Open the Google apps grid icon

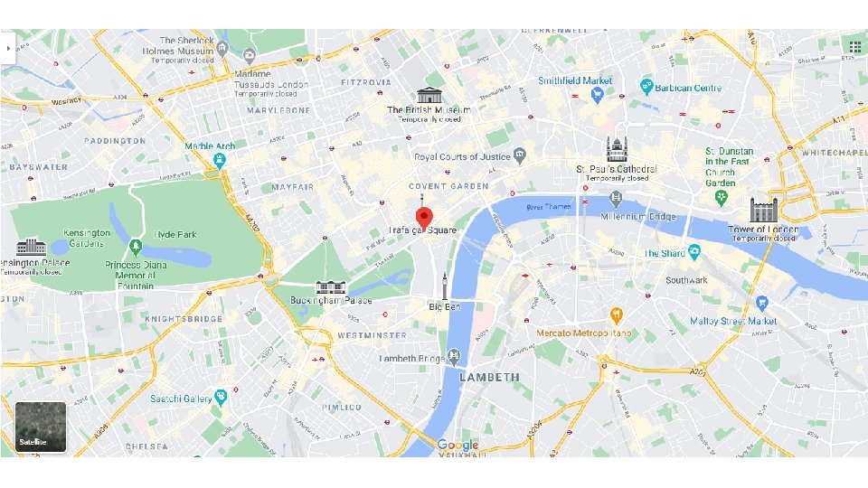point(854,45)
